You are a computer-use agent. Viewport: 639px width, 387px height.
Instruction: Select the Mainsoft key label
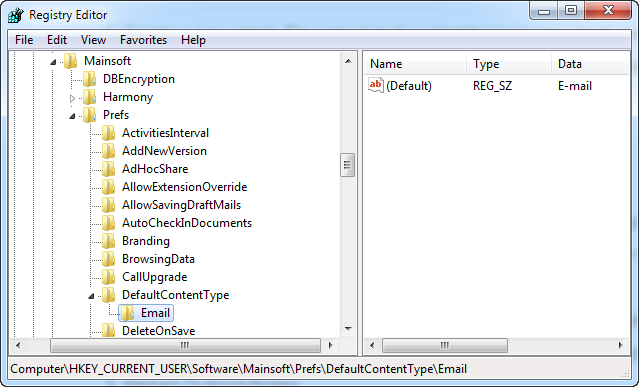[x=107, y=61]
